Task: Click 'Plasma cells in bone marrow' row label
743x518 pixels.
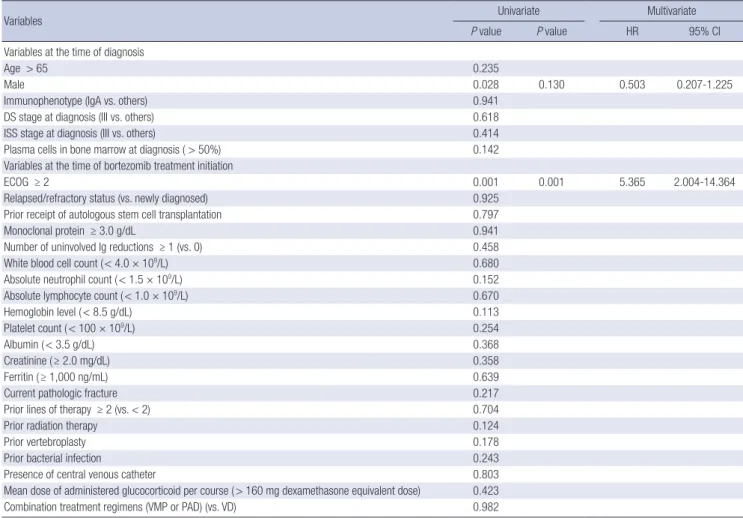Action: click(x=112, y=150)
